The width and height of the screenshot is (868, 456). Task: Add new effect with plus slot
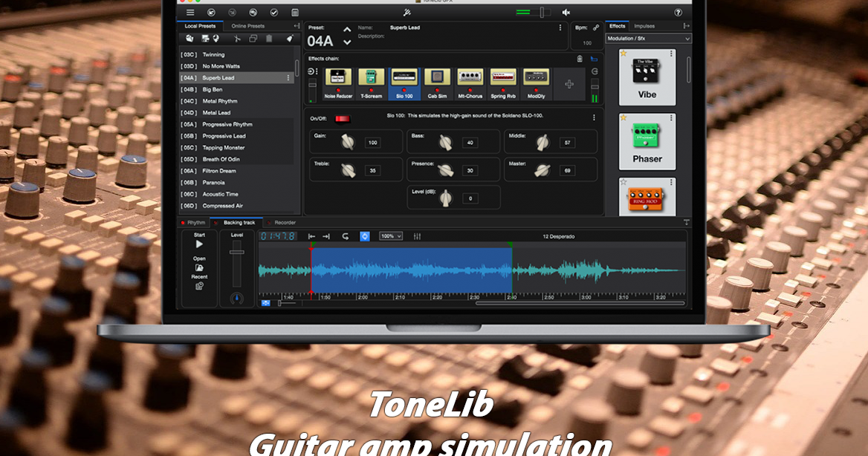569,84
